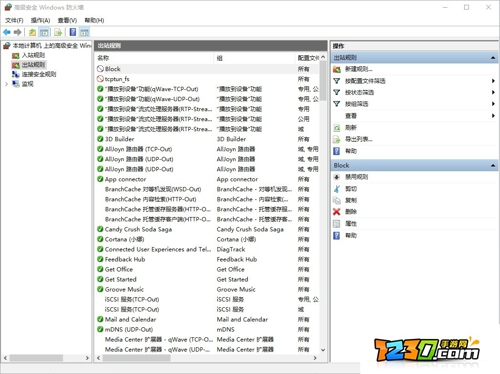
Task: Select the mDNS (UDP-Out) rule row
Action: click(207, 329)
